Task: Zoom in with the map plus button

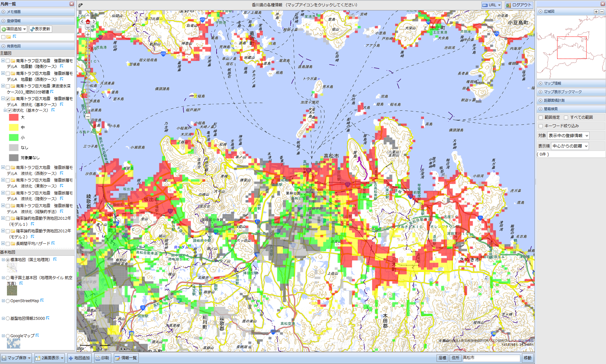Action: 88,34
